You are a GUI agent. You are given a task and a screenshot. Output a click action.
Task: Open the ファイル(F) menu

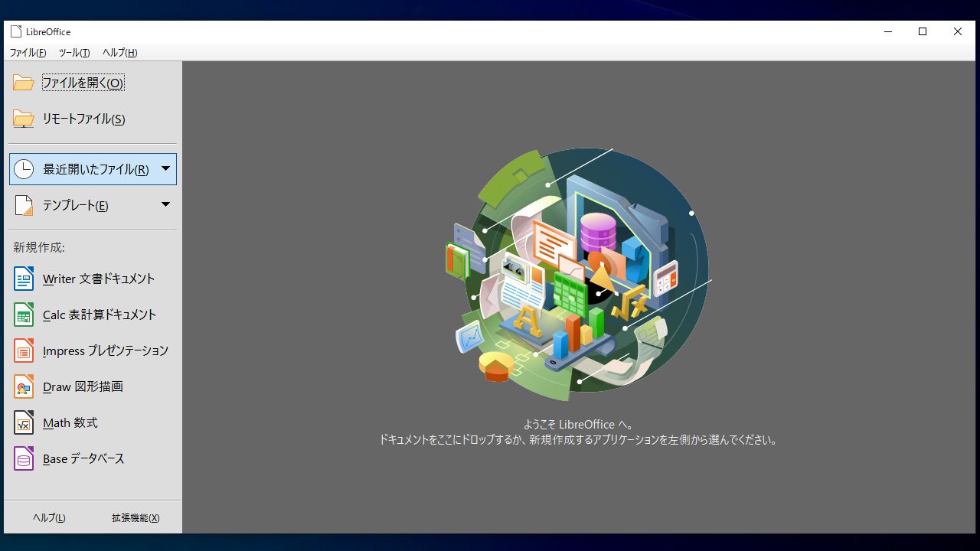tap(28, 53)
